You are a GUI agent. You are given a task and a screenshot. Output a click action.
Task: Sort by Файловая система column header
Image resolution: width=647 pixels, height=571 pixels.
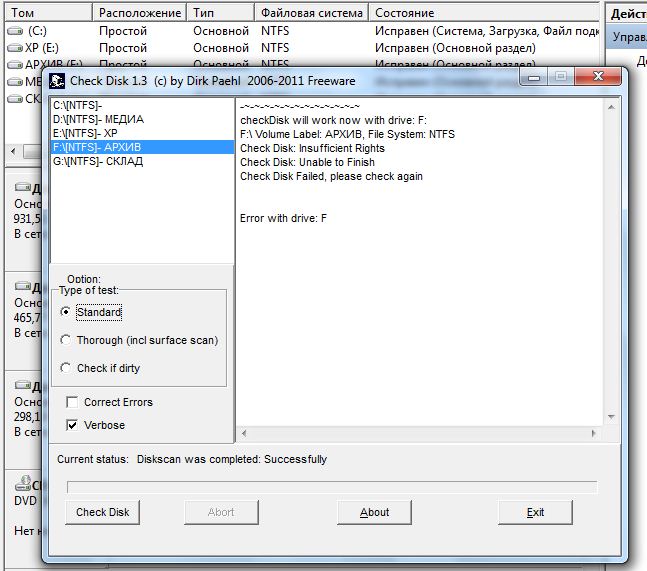310,13
